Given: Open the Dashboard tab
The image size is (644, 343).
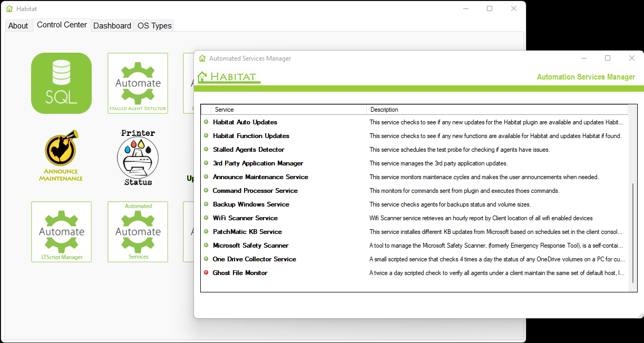Looking at the screenshot, I should [112, 26].
